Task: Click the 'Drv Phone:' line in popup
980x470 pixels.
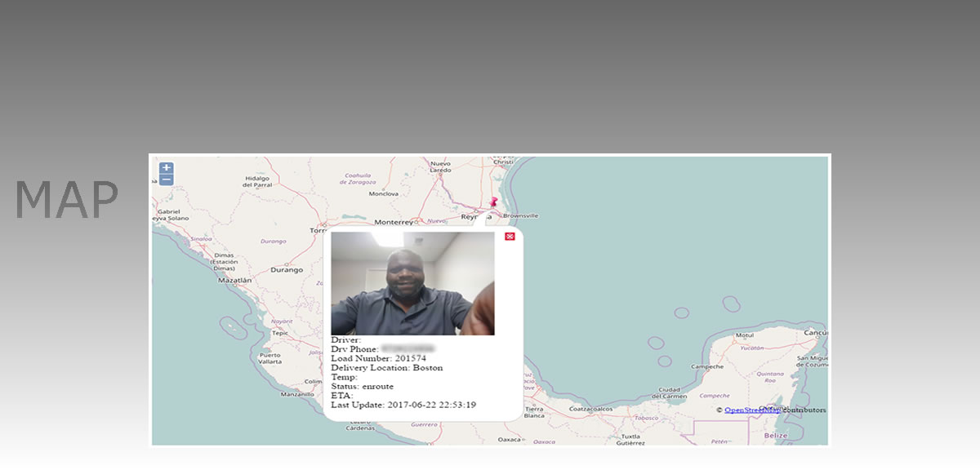Action: (383, 349)
